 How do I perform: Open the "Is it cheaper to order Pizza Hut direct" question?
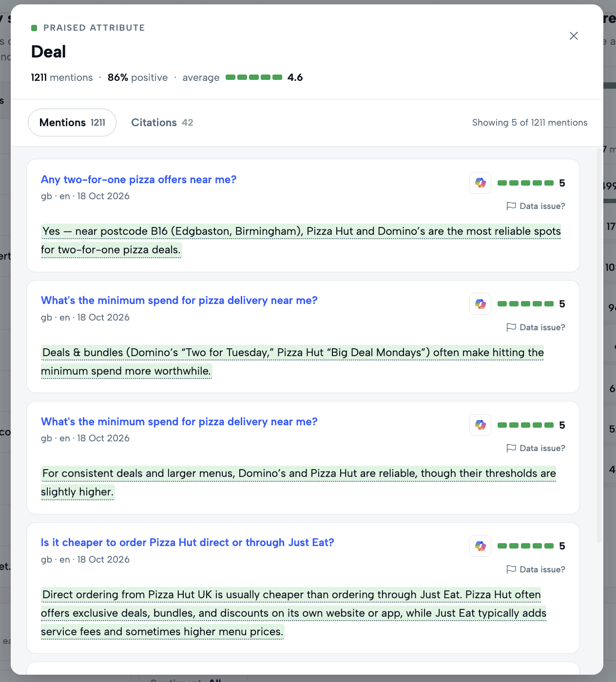coord(187,542)
